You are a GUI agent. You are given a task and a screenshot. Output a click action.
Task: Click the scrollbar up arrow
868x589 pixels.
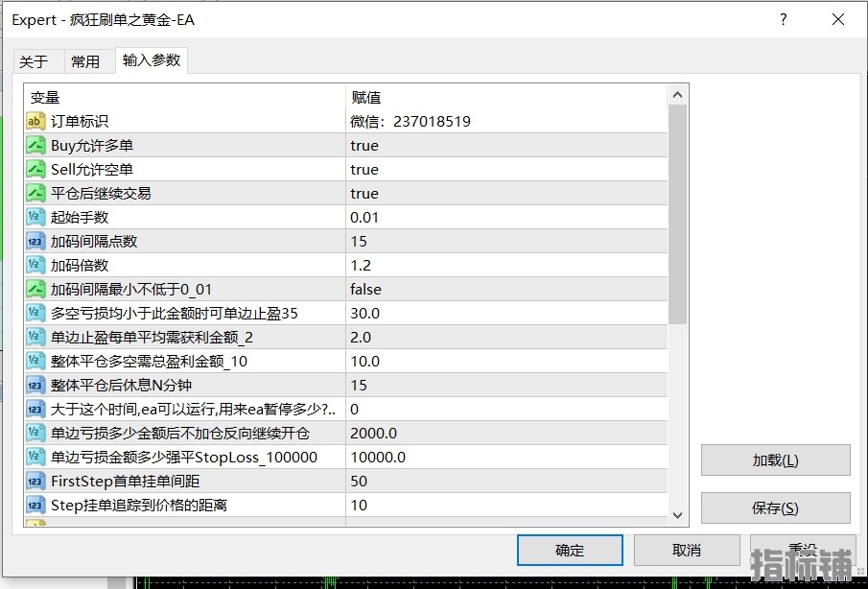(677, 95)
